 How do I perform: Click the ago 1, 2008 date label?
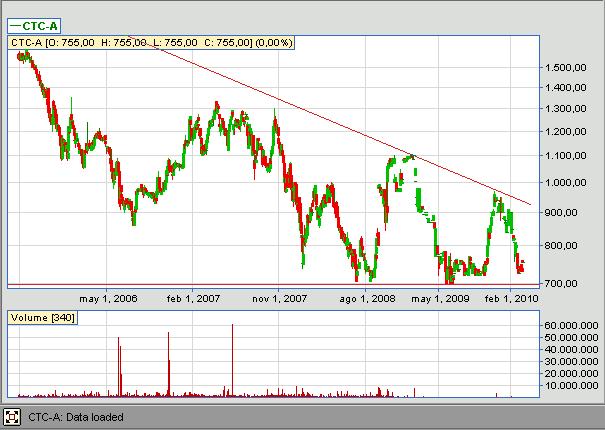coord(367,298)
